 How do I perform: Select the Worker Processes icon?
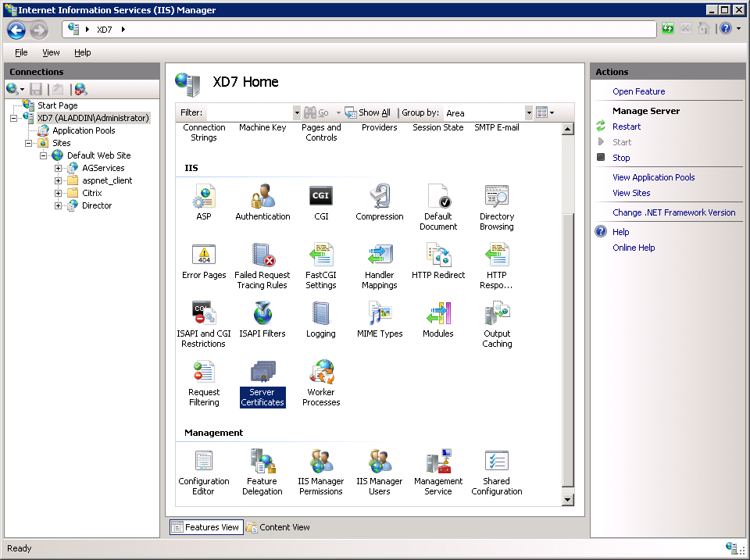tap(321, 383)
